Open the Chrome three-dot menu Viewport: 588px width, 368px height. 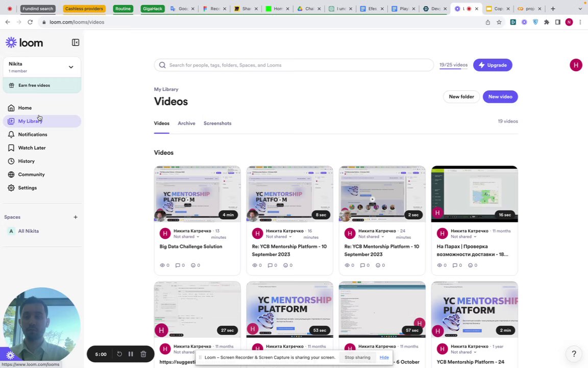pyautogui.click(x=580, y=22)
